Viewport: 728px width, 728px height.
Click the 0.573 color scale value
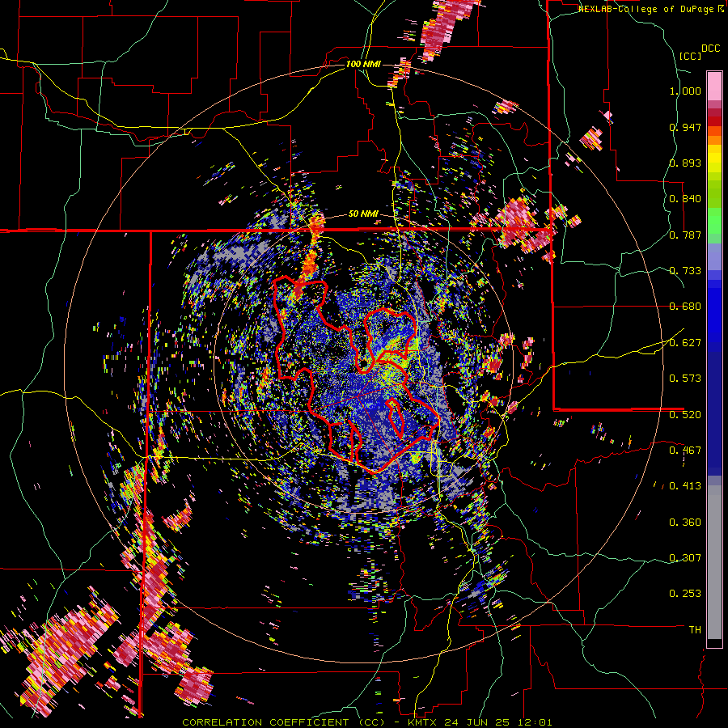pyautogui.click(x=685, y=379)
